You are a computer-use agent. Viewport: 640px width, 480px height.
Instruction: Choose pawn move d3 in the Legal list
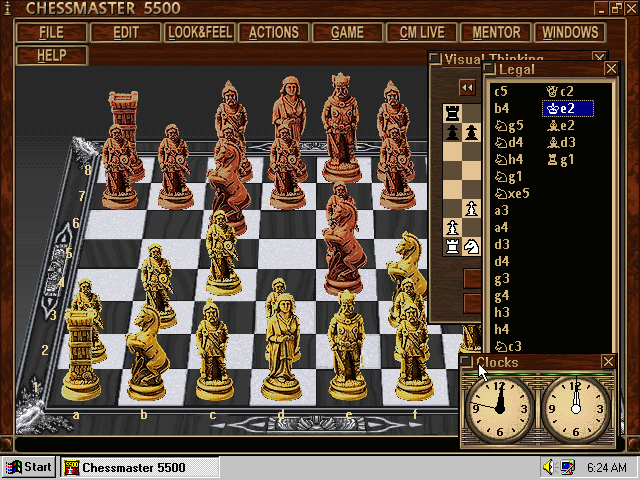pos(502,244)
